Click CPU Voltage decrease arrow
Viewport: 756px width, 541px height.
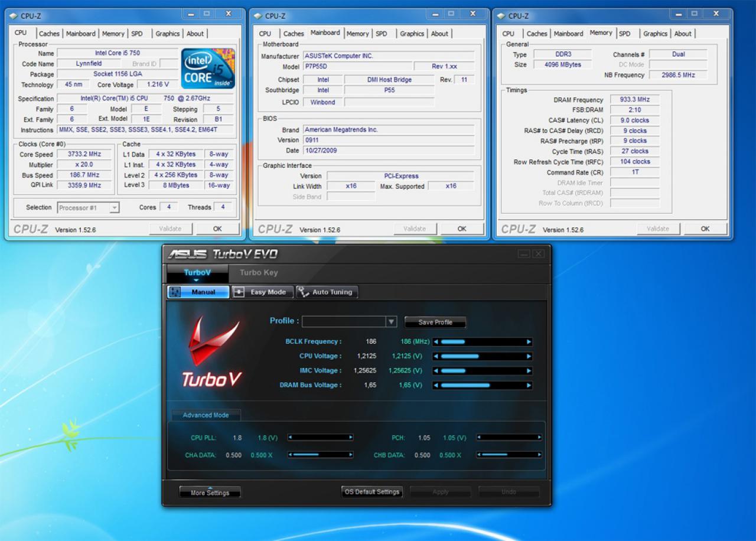(436, 356)
